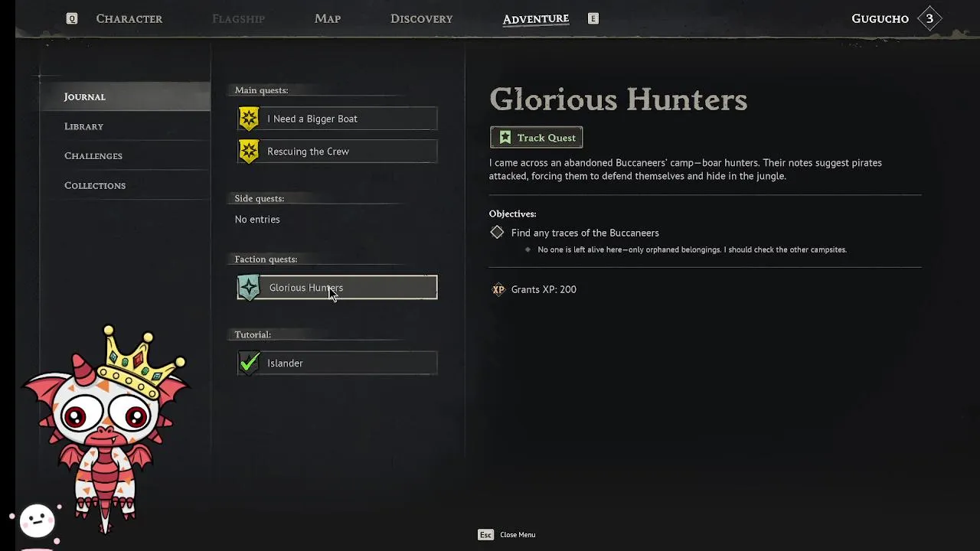The width and height of the screenshot is (980, 551).
Task: Click the diamond marker beside Find any traces
Action: point(497,232)
